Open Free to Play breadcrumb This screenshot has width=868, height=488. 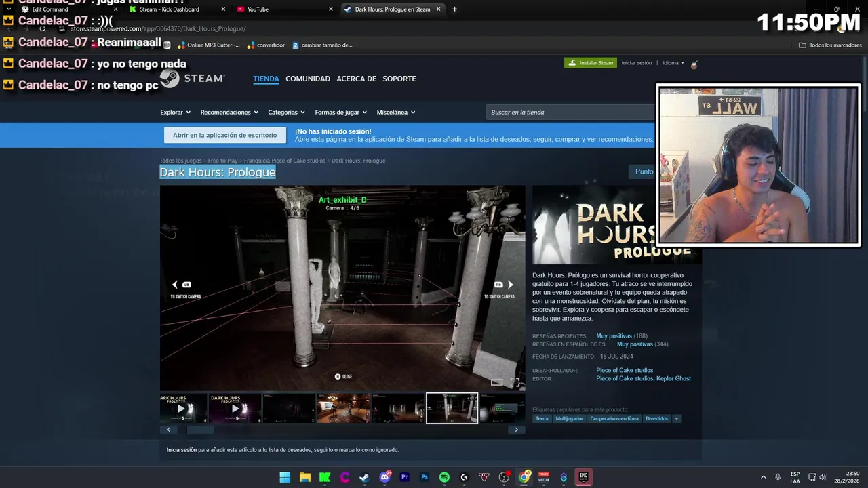coord(222,161)
